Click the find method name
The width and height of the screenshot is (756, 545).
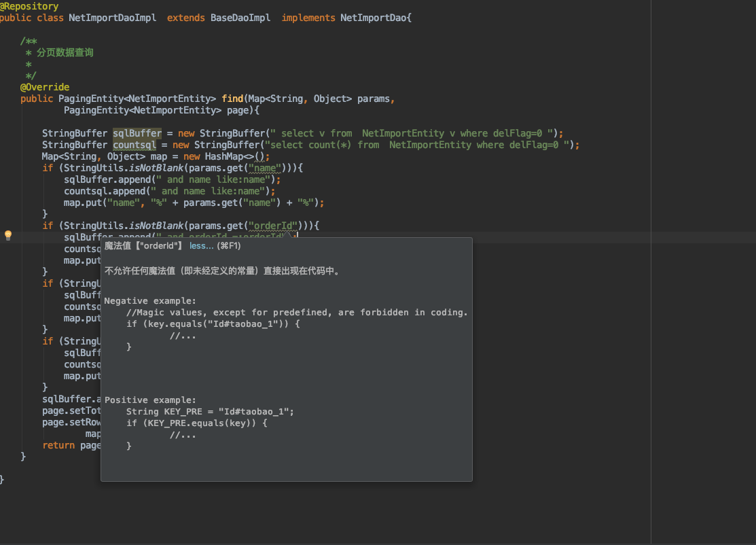232,99
